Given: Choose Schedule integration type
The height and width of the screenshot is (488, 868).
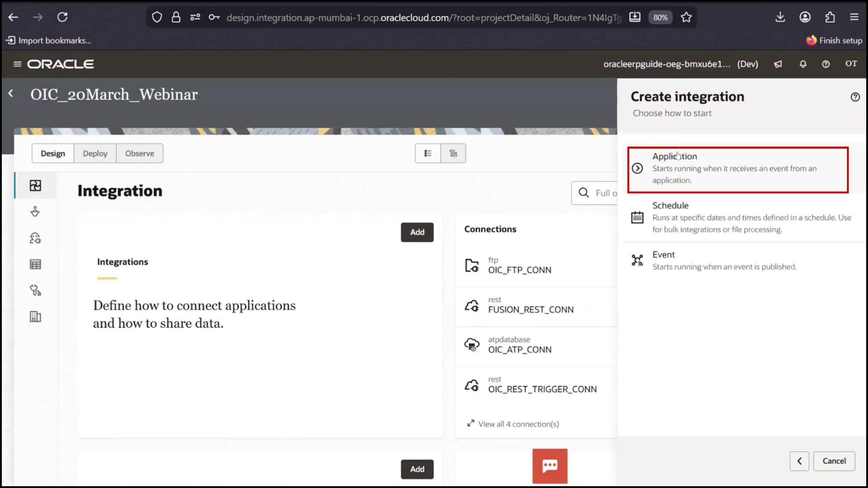Looking at the screenshot, I should click(x=744, y=217).
